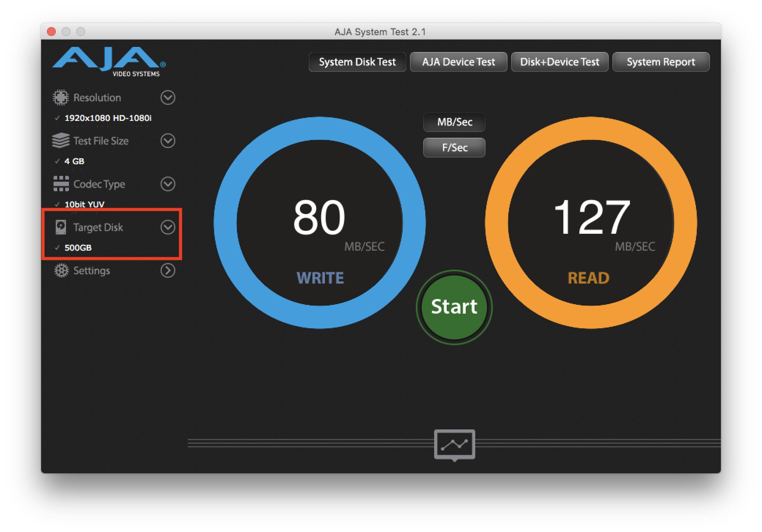762x532 pixels.
Task: Click the Target Disk label
Action: pyautogui.click(x=98, y=228)
